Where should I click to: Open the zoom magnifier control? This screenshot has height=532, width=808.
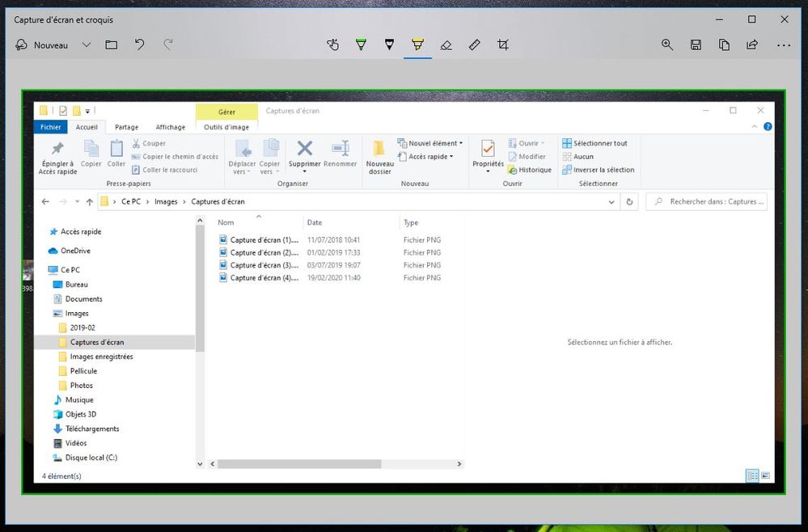[667, 45]
